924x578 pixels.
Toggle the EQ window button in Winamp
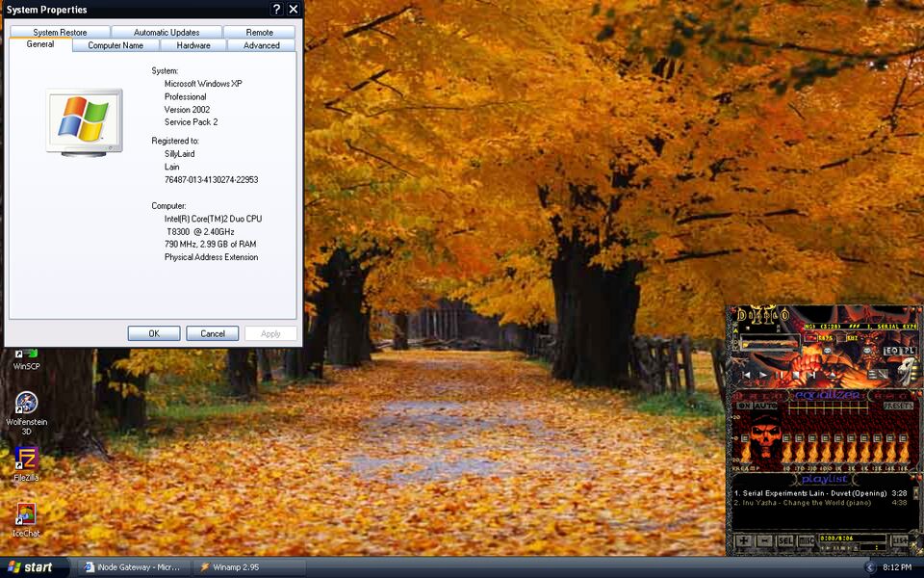(x=893, y=351)
